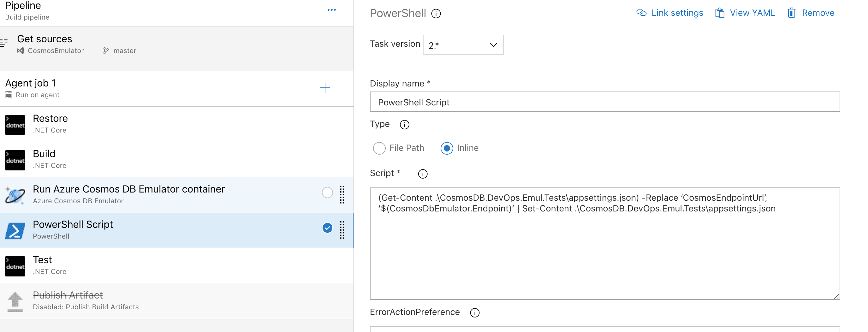Click the info icon next to Script
868x332 pixels.
point(423,174)
